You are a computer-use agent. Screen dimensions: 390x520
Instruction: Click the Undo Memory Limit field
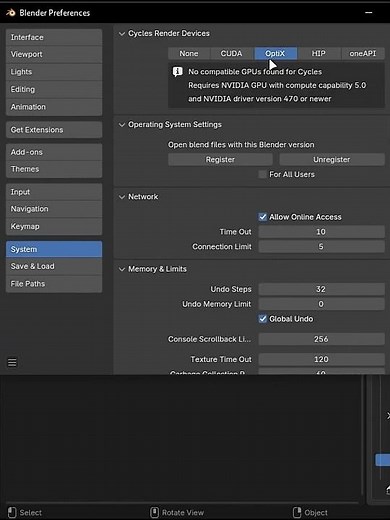click(321, 304)
